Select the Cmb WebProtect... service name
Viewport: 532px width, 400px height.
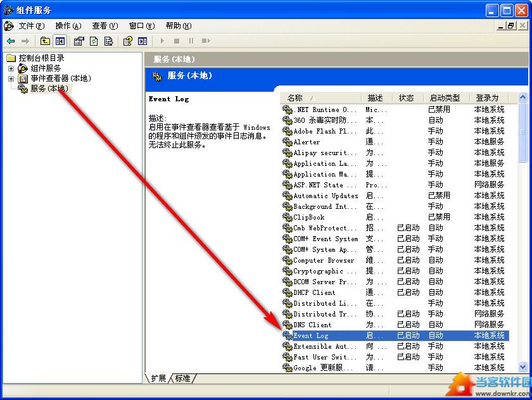325,228
